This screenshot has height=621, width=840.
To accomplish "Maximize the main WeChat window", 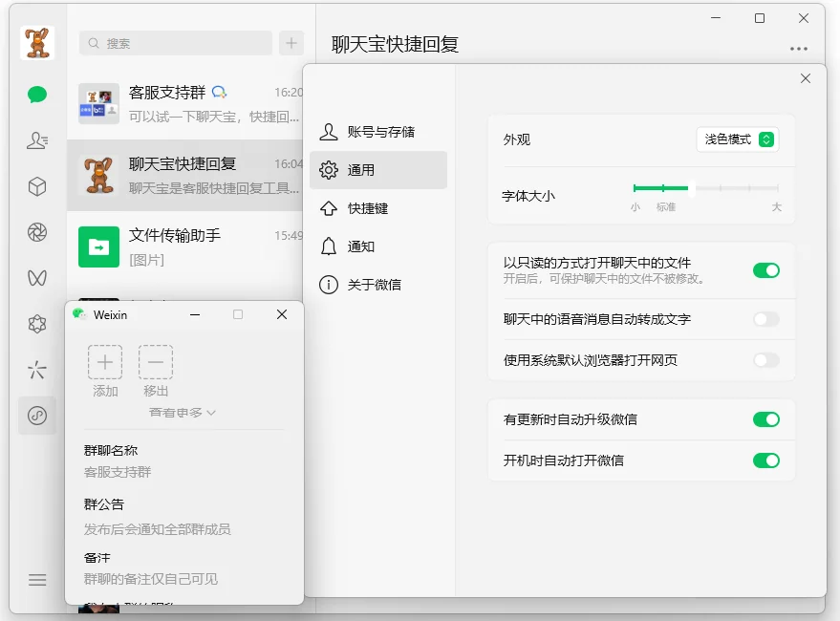I will (x=759, y=18).
